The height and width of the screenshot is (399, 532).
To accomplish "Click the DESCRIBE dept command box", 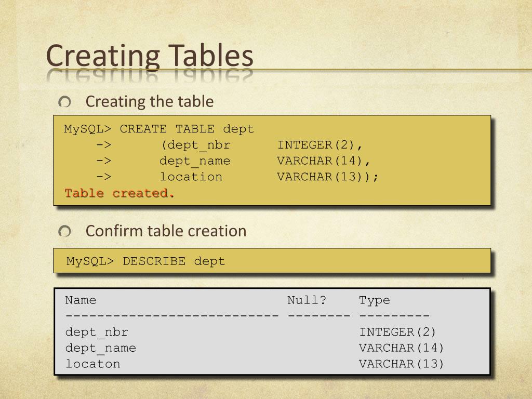I will (272, 261).
